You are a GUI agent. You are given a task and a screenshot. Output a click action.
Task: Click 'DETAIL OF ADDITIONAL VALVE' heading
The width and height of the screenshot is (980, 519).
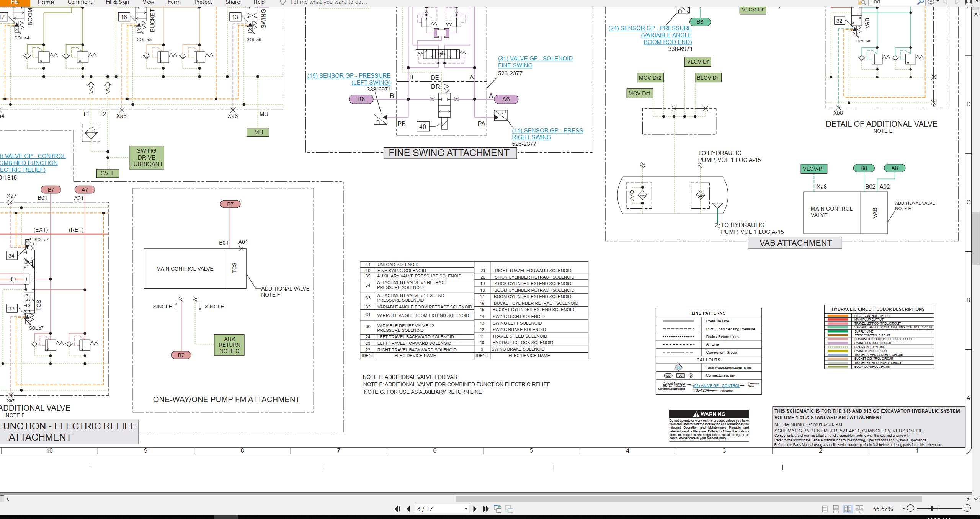click(x=881, y=124)
